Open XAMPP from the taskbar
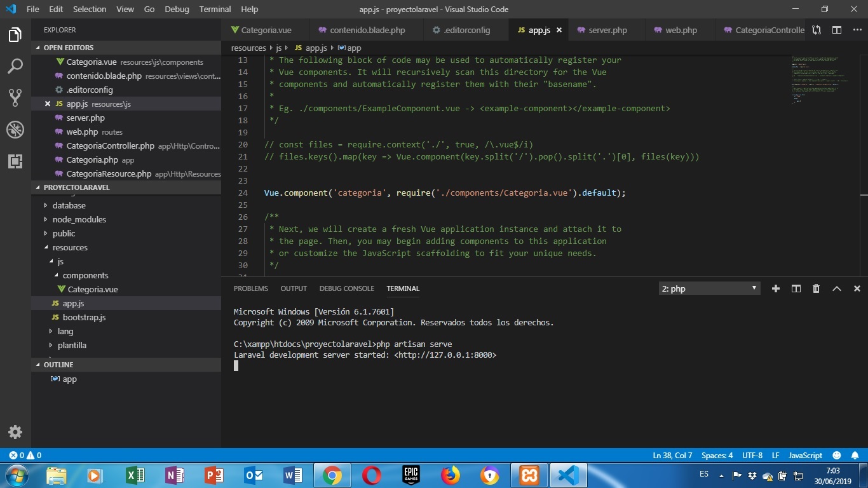Image resolution: width=868 pixels, height=488 pixels. coord(529,475)
